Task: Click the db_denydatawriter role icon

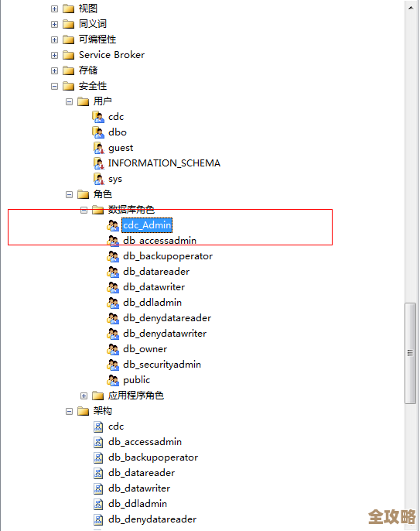Action: pos(113,334)
